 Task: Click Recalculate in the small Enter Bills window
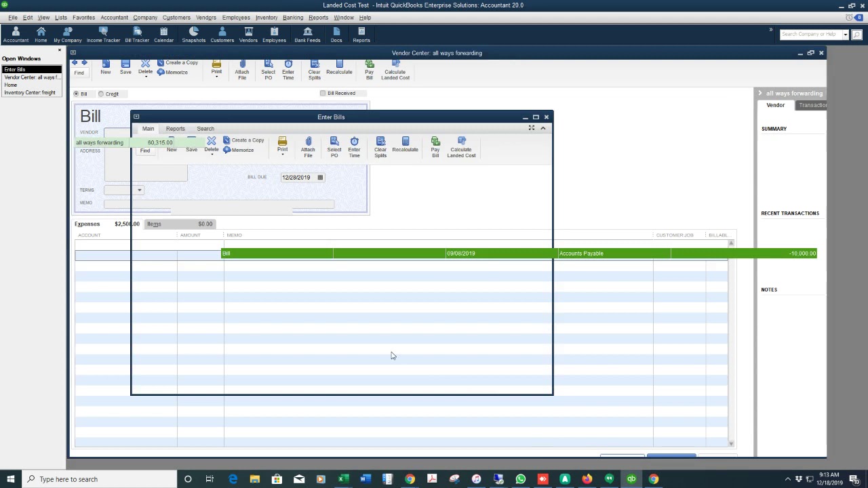[x=405, y=145]
